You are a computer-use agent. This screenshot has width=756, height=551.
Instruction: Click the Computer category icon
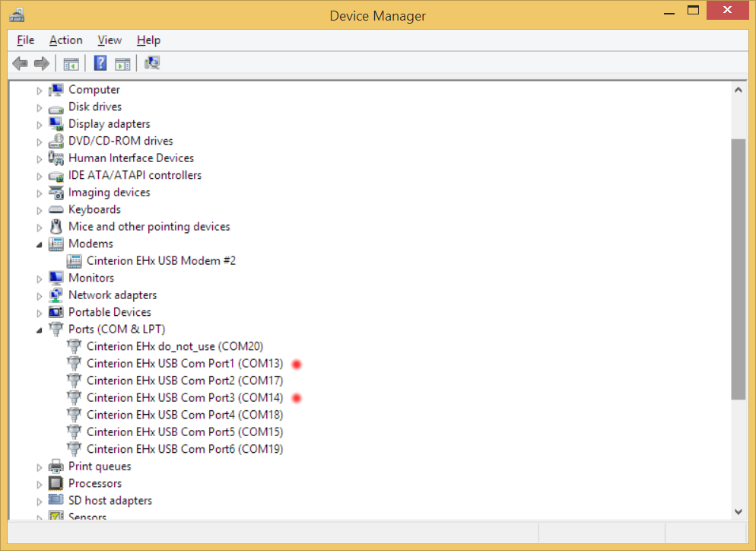pos(56,90)
